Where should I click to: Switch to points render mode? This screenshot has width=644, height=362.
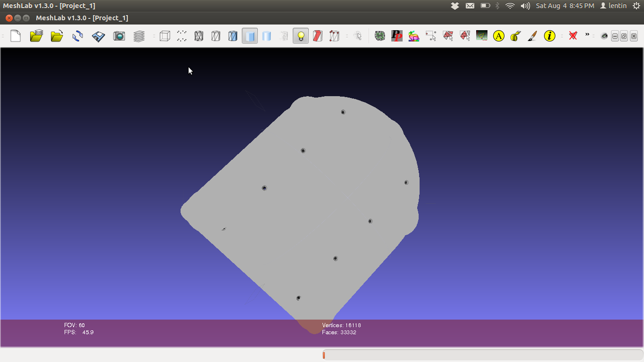182,36
